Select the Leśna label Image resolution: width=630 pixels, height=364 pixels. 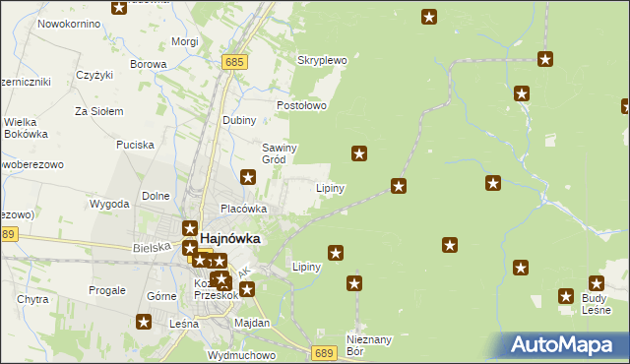point(184,324)
